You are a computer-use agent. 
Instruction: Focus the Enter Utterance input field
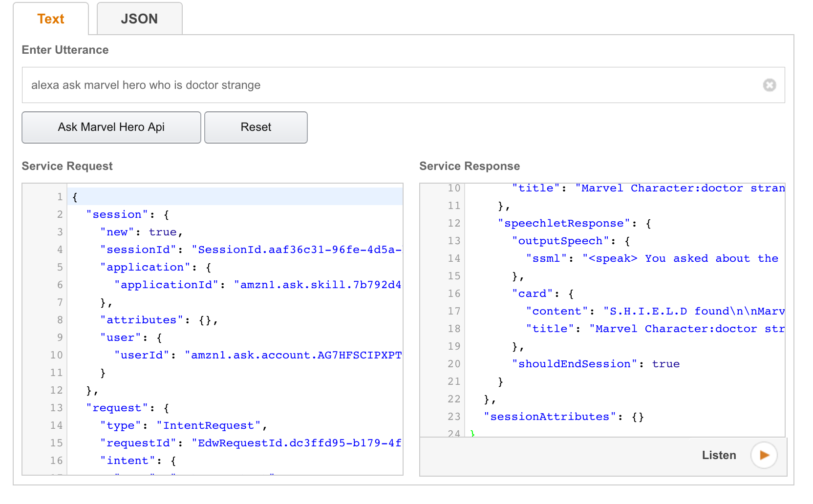coord(391,85)
